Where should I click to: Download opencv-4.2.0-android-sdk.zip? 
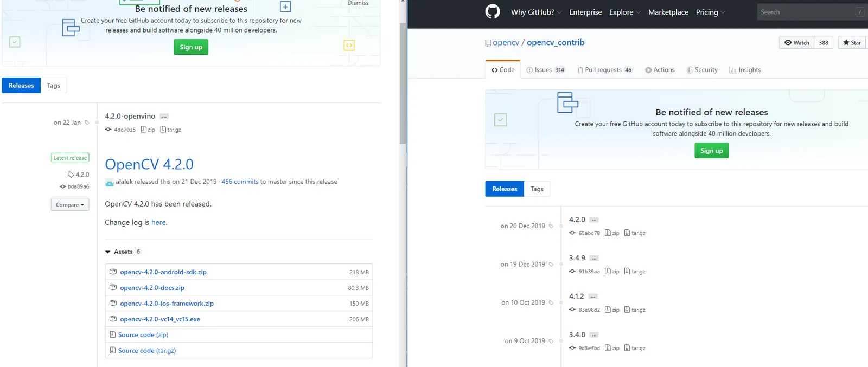(163, 272)
